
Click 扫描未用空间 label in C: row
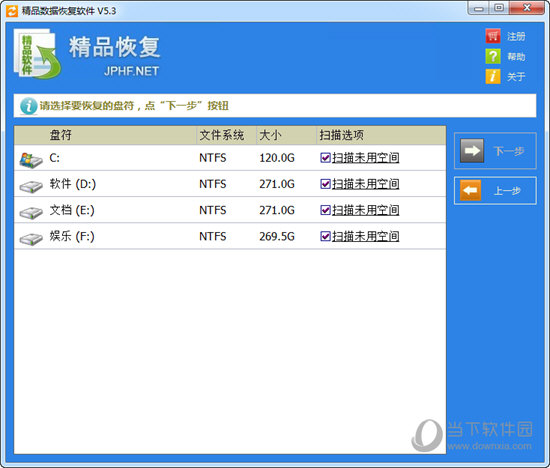click(x=365, y=158)
